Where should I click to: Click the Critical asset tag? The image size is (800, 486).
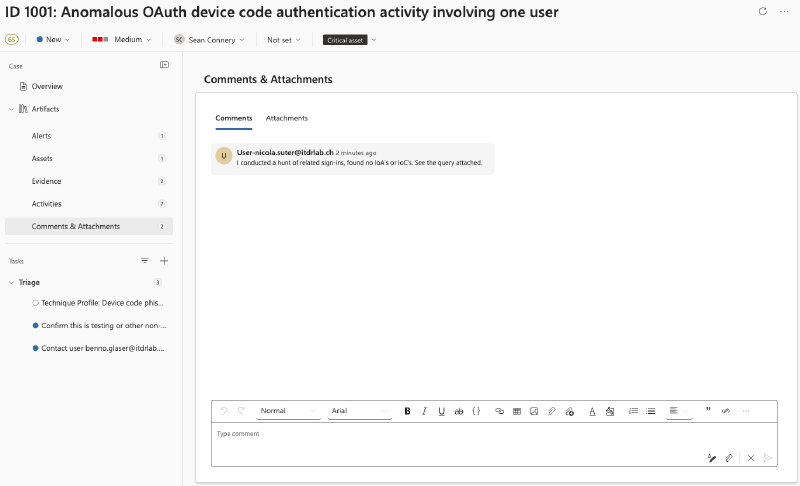click(x=345, y=40)
